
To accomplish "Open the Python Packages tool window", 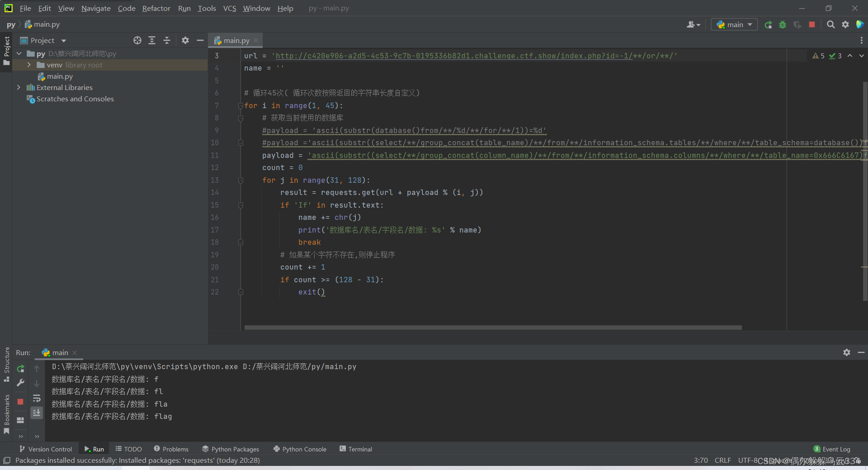I will click(231, 449).
